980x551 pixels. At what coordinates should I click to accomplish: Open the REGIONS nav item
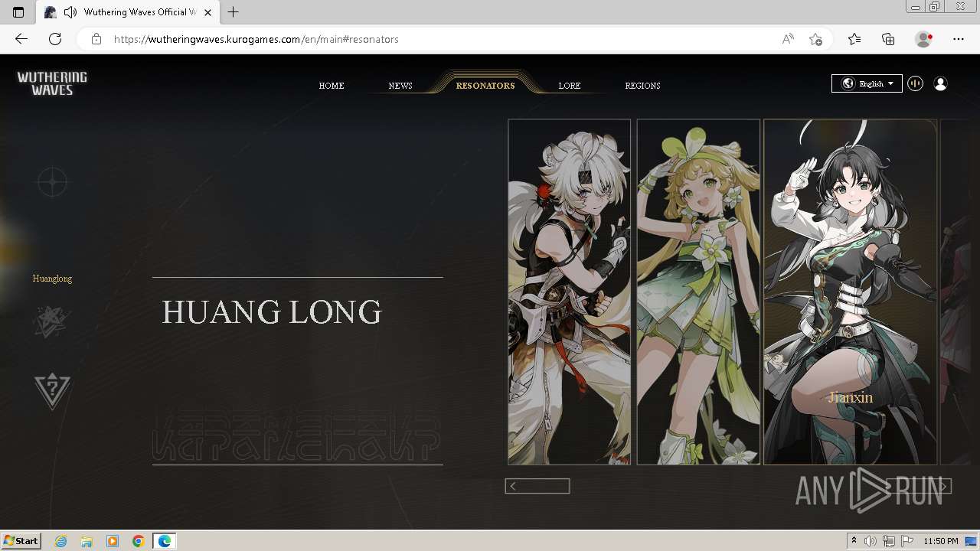pos(642,86)
